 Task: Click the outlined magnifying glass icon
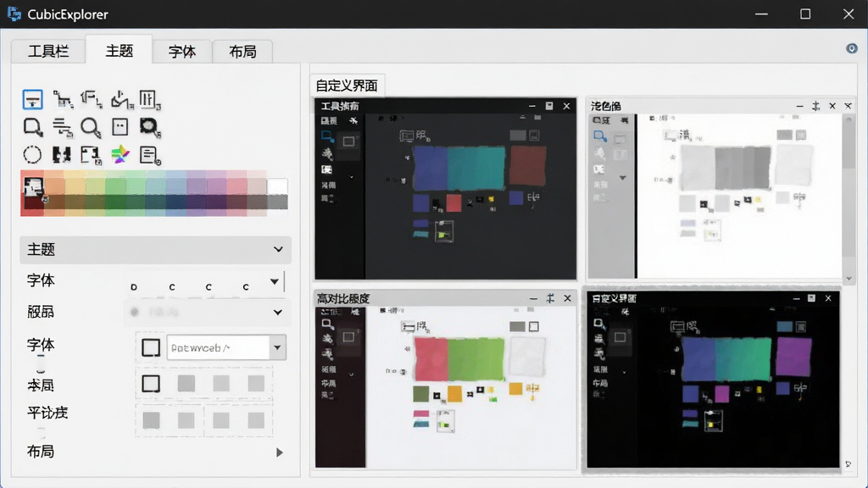click(x=91, y=127)
